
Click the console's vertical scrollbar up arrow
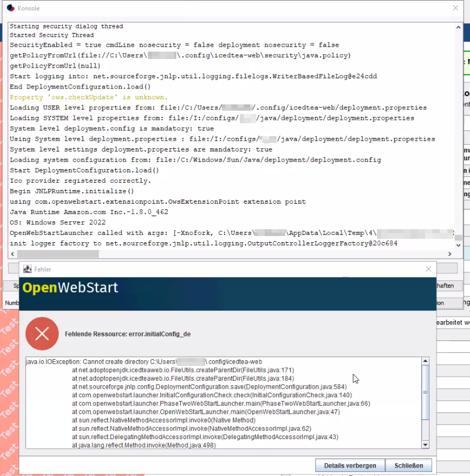(x=458, y=27)
